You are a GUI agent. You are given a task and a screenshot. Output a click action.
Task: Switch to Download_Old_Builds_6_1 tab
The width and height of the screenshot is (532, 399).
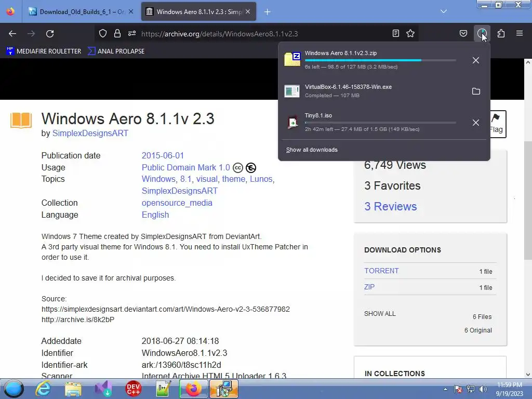(81, 12)
